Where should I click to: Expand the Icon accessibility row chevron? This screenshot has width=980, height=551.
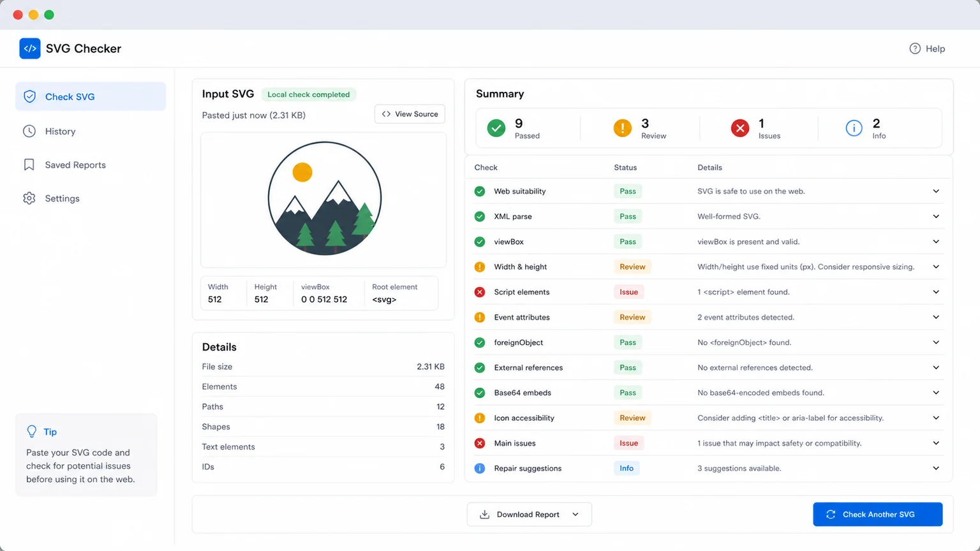pos(936,418)
